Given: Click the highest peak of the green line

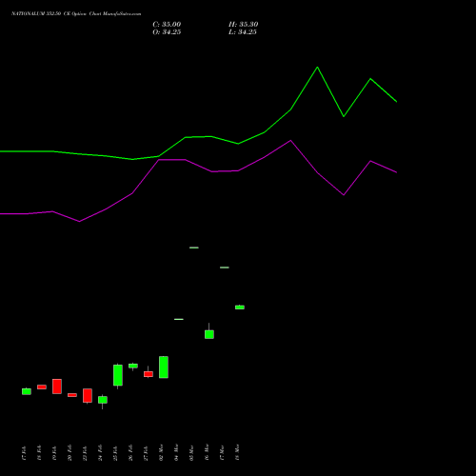Looking at the screenshot, I should point(317,68).
